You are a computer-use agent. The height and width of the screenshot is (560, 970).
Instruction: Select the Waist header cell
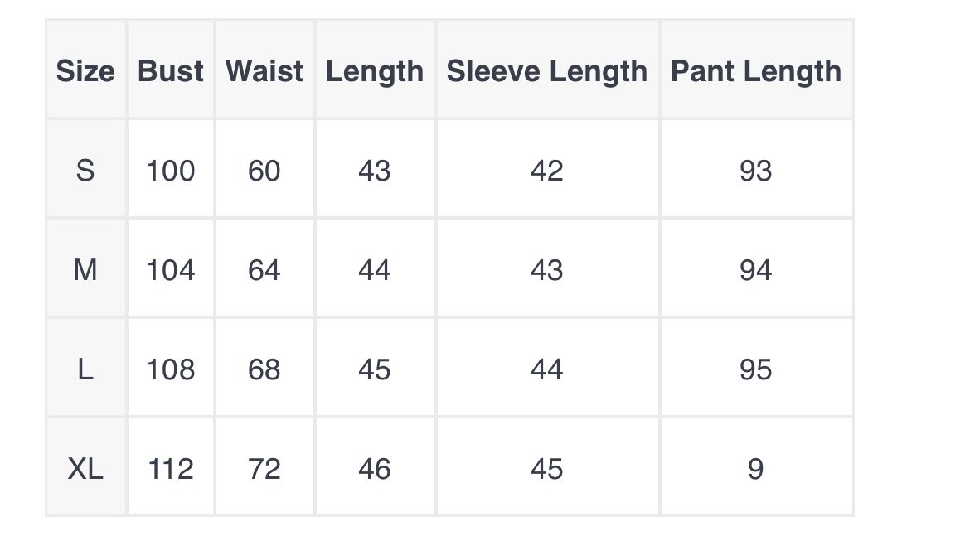264,70
